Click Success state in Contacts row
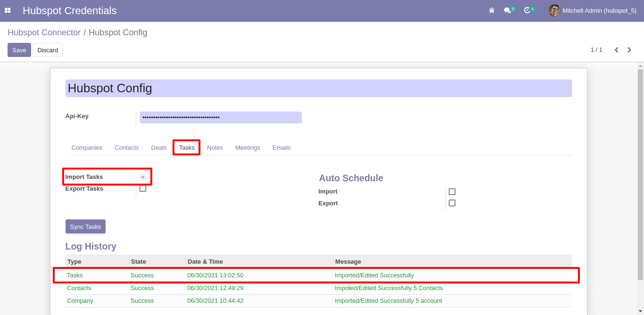The height and width of the screenshot is (315, 644). (x=142, y=288)
